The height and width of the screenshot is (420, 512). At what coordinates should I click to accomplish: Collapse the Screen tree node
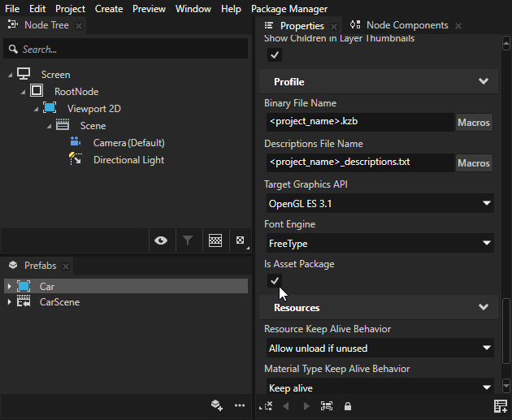coord(10,75)
